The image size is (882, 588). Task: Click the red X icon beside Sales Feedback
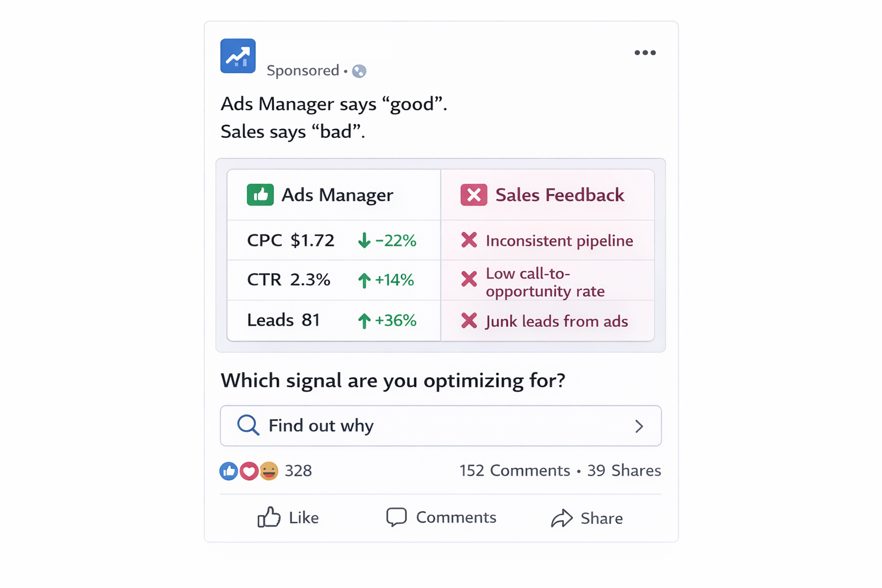click(x=473, y=195)
